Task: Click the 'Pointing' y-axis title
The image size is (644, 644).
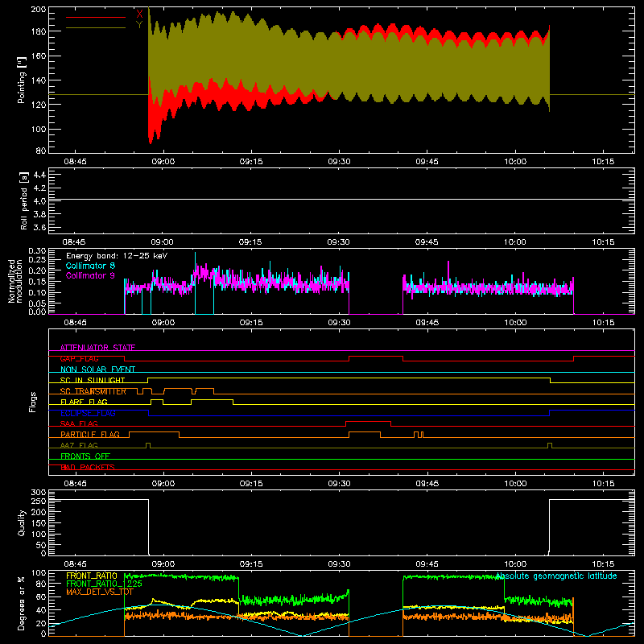Action: click(22, 80)
